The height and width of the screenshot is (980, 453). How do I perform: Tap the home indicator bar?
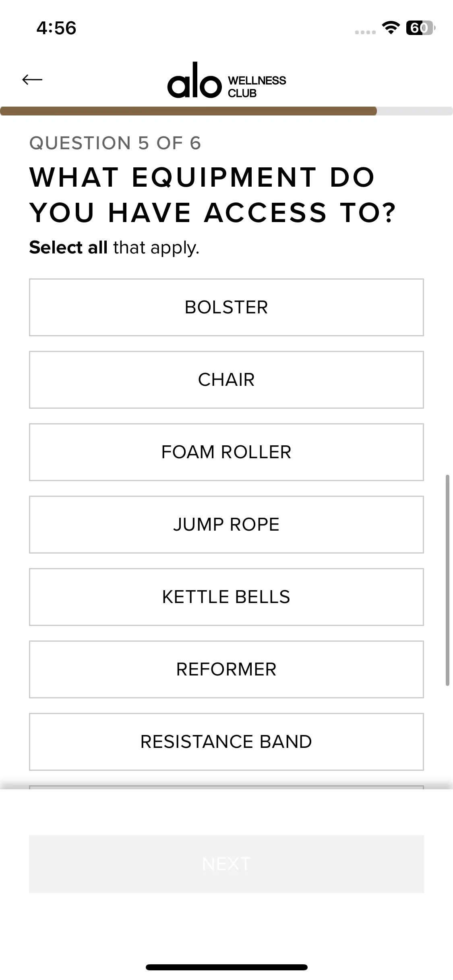click(x=226, y=967)
